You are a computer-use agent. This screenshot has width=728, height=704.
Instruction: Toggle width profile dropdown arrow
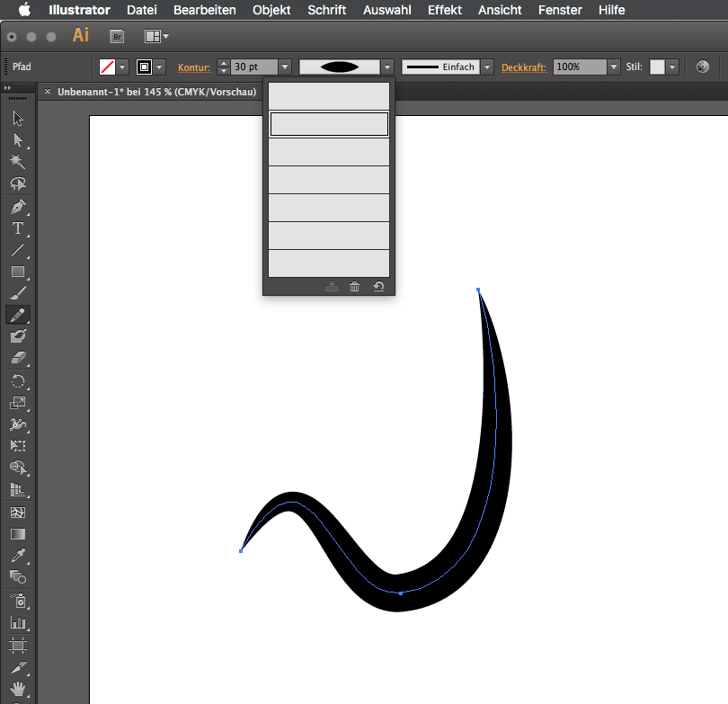coord(387,67)
